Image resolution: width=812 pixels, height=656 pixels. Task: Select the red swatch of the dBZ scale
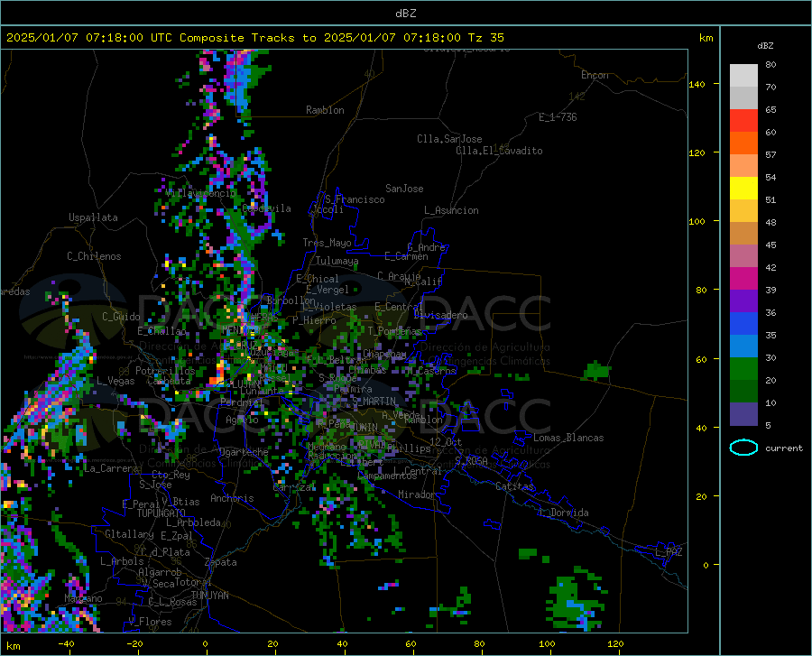pos(743,121)
